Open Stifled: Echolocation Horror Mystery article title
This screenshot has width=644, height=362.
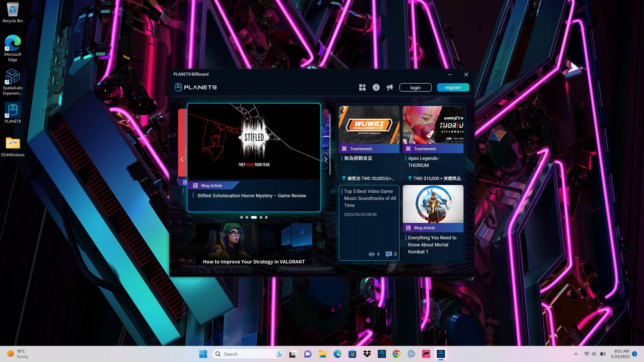click(251, 196)
